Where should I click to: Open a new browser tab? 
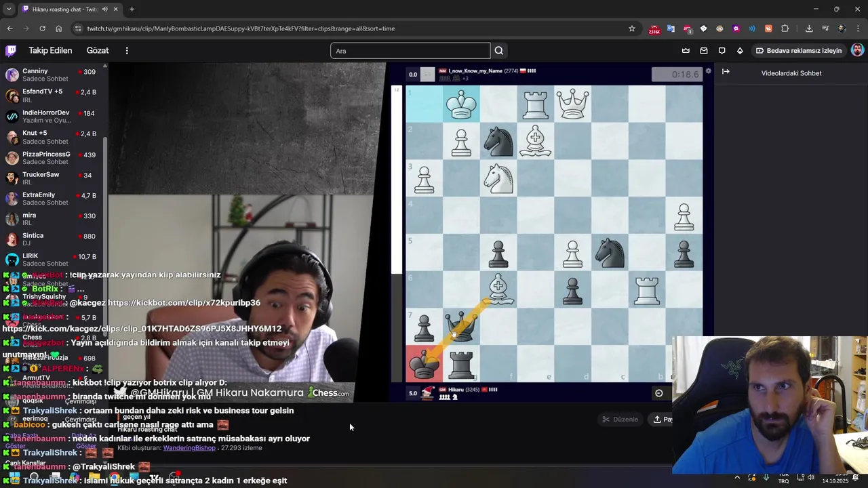point(132,9)
